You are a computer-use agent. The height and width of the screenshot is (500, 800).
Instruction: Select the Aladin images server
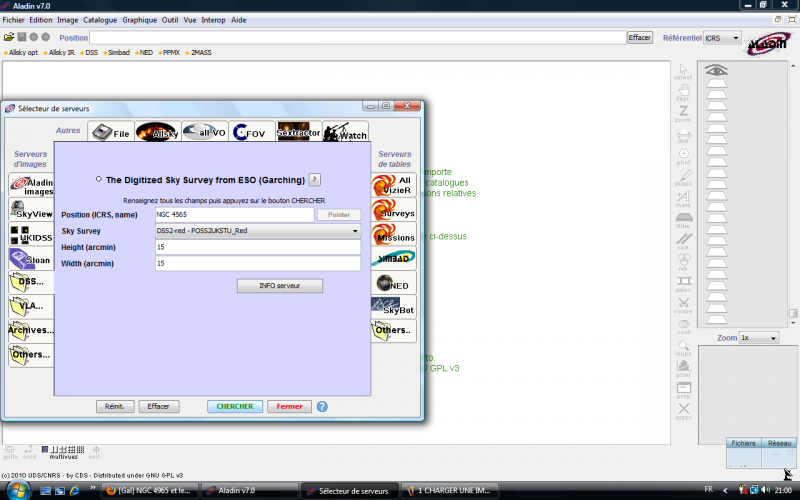(x=32, y=185)
